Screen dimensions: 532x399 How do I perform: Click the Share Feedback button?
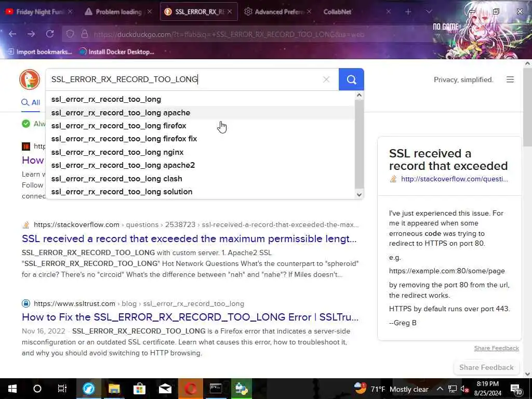486,368
